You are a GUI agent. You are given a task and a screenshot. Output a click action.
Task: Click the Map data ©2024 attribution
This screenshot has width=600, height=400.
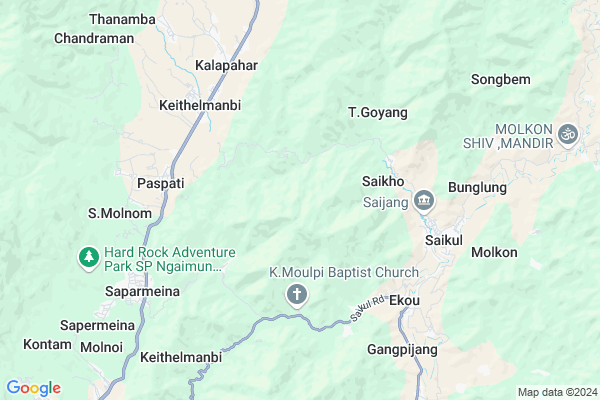[x=558, y=392]
